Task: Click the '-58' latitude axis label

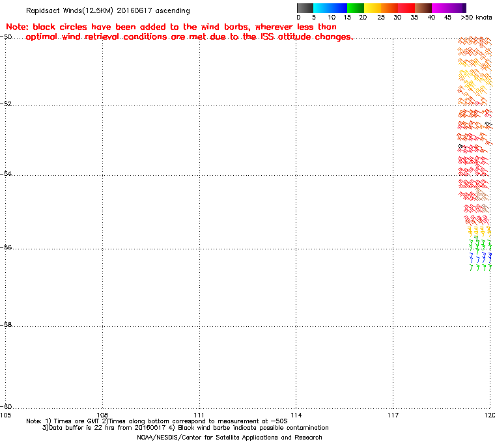Action: 6,324
